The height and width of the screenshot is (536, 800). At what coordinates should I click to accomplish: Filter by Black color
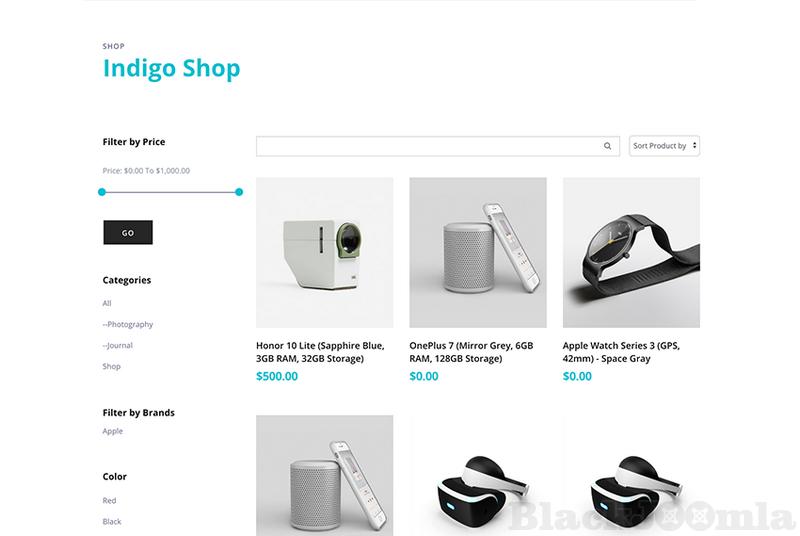pos(112,521)
